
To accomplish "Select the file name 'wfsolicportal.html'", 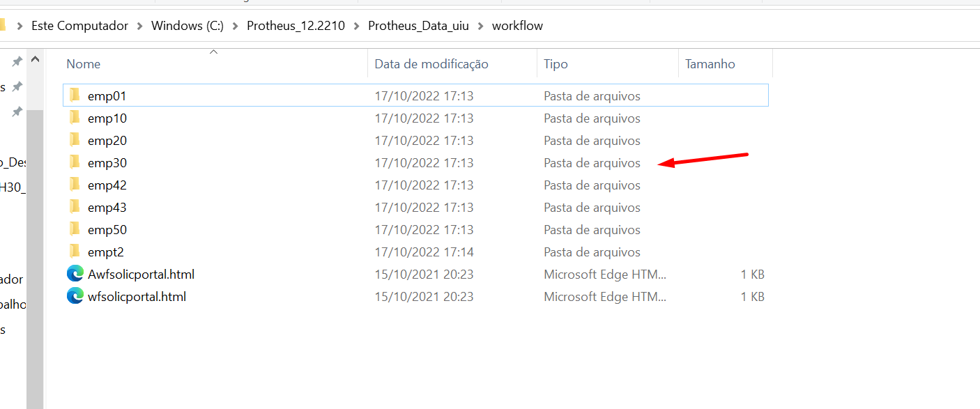I will (x=137, y=296).
